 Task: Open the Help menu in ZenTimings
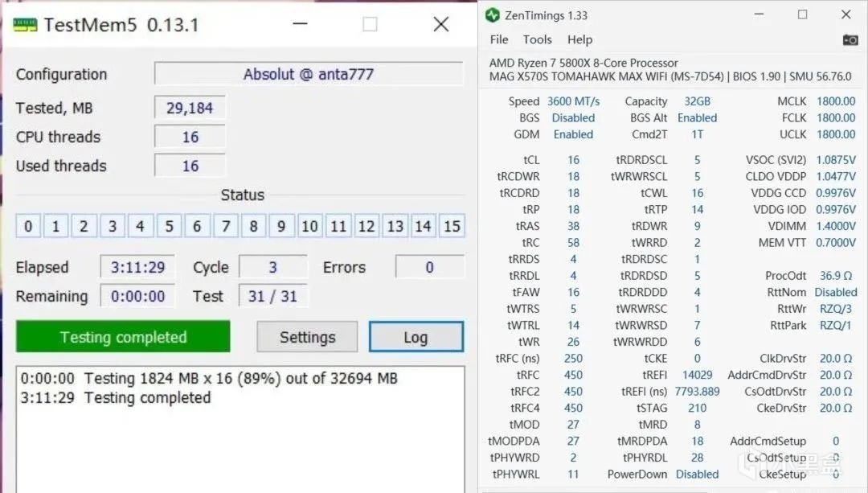point(579,40)
